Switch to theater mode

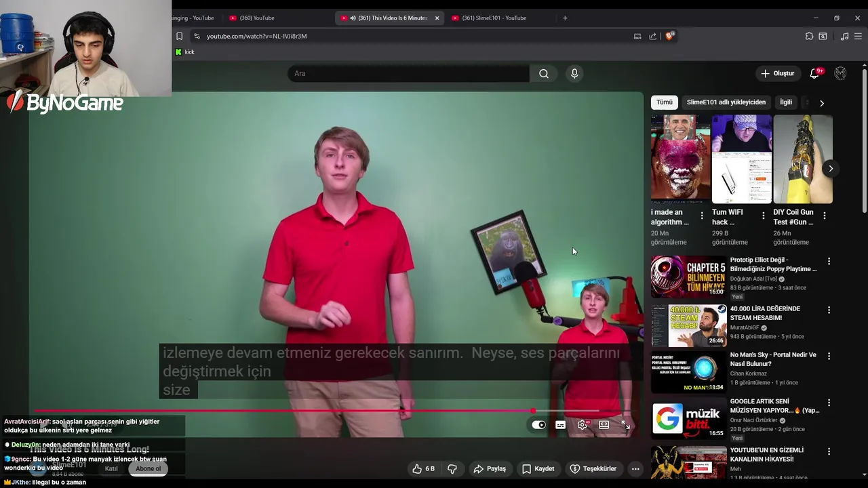[604, 425]
